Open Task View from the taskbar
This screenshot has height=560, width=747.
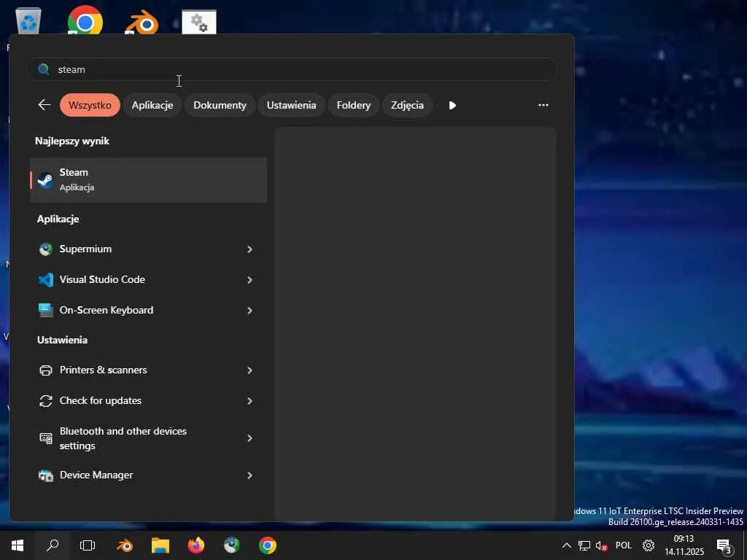pyautogui.click(x=88, y=545)
